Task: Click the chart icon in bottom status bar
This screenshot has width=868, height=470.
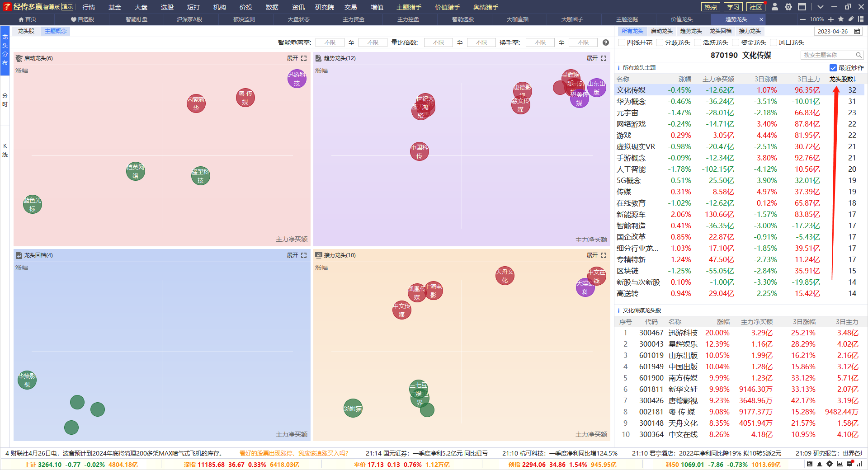Action: click(x=840, y=464)
